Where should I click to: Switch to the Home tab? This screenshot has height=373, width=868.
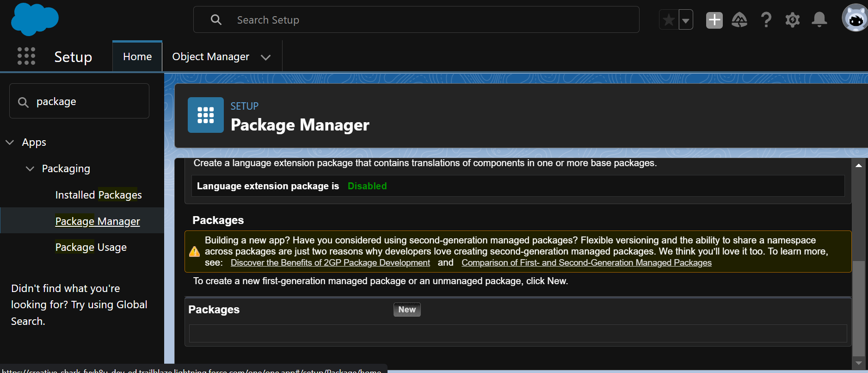[137, 56]
